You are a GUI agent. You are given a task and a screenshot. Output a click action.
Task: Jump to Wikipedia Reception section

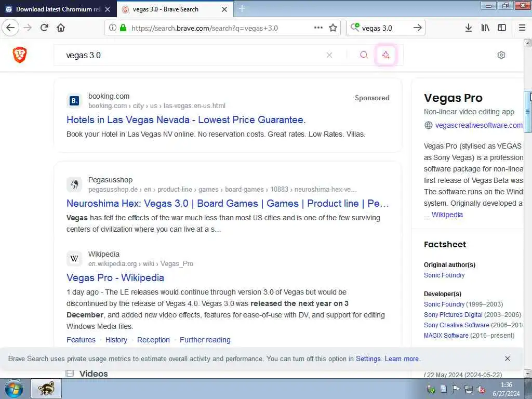pyautogui.click(x=153, y=340)
